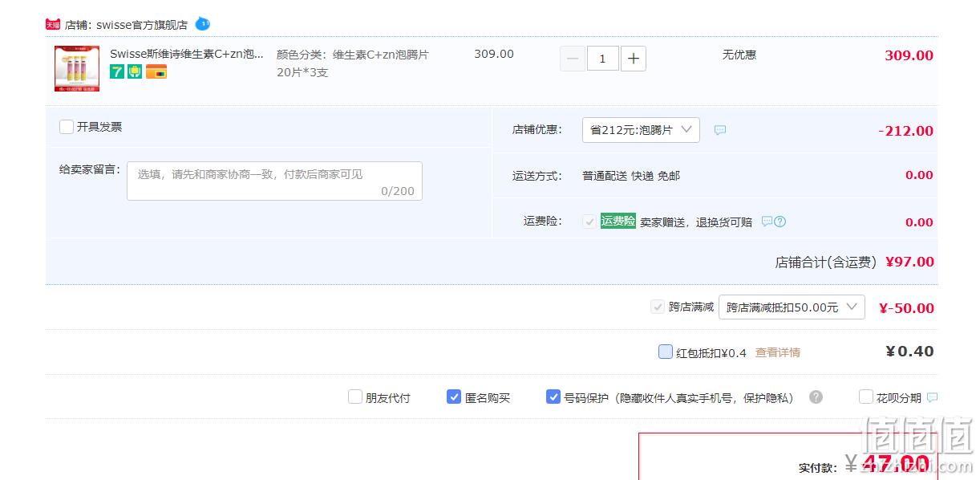Click the orange credit card badge icon
This screenshot has width=980, height=480.
[156, 71]
